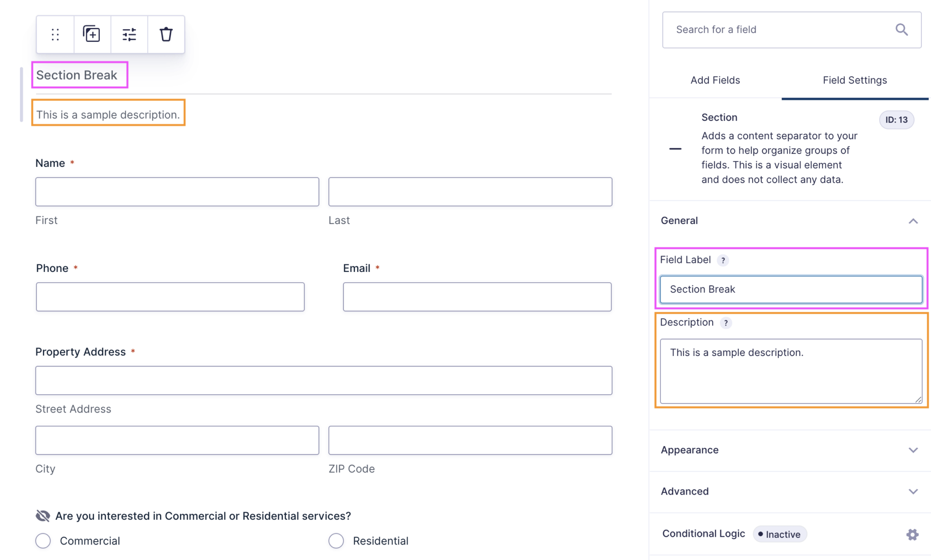Delete the field with trash icon
The width and height of the screenshot is (931, 560).
click(x=166, y=34)
